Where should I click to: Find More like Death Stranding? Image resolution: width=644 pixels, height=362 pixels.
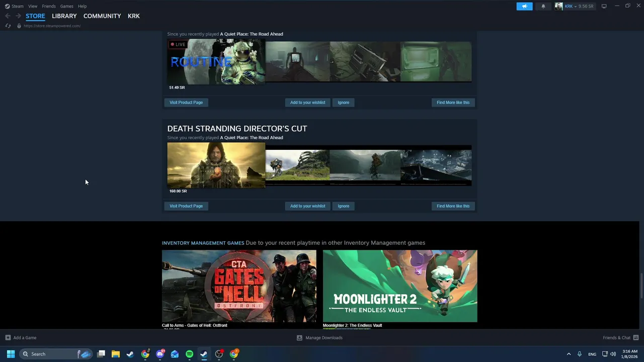(x=453, y=206)
